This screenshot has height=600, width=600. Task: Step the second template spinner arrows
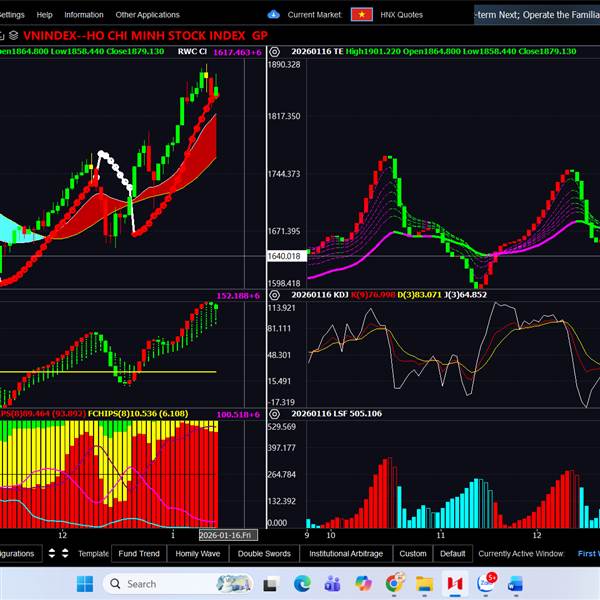coord(65,553)
